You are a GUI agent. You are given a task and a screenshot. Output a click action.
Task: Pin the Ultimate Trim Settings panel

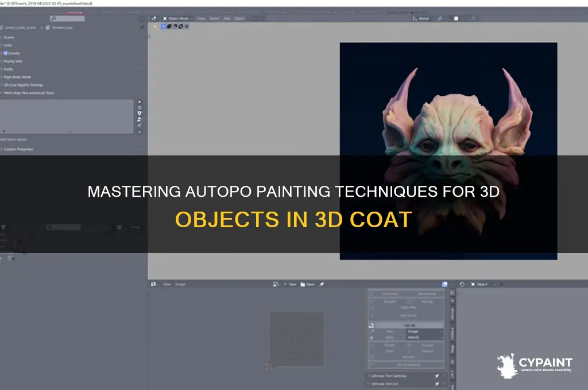coord(437,376)
